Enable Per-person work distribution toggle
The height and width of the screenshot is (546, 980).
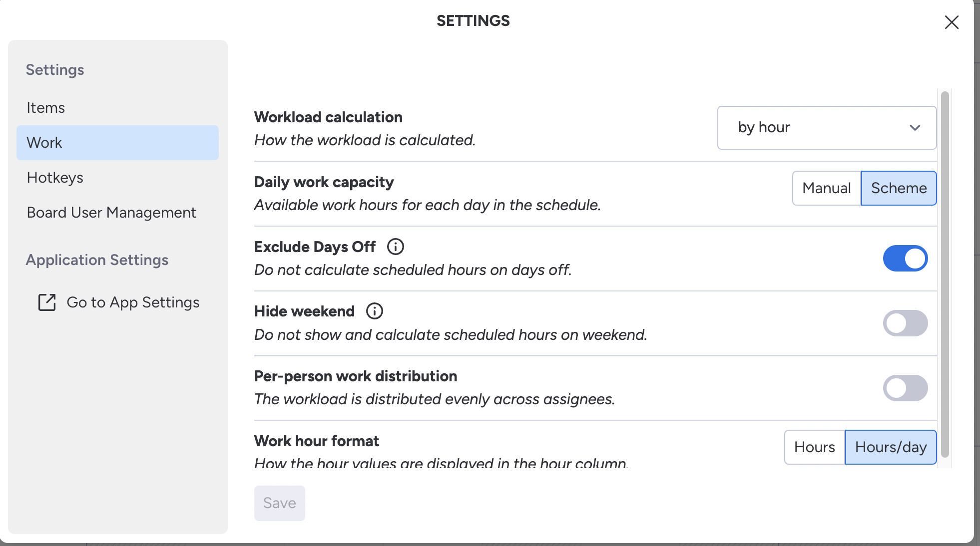point(906,388)
